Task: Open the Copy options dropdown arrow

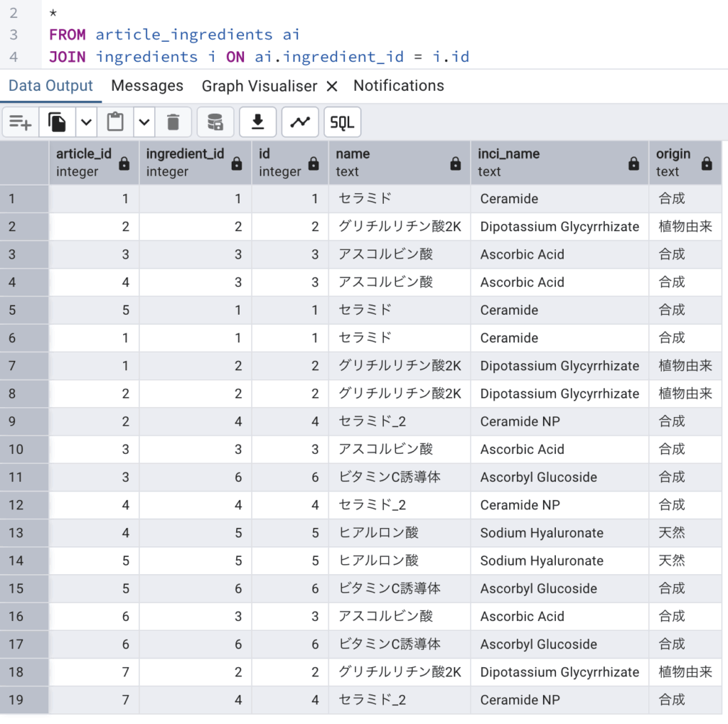Action: (86, 122)
